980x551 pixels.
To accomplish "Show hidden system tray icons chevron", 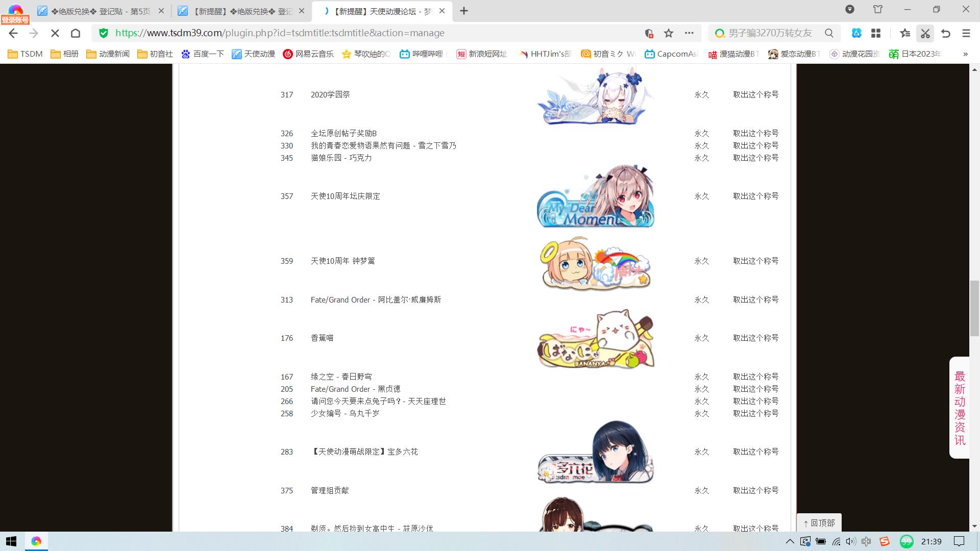I will 790,541.
